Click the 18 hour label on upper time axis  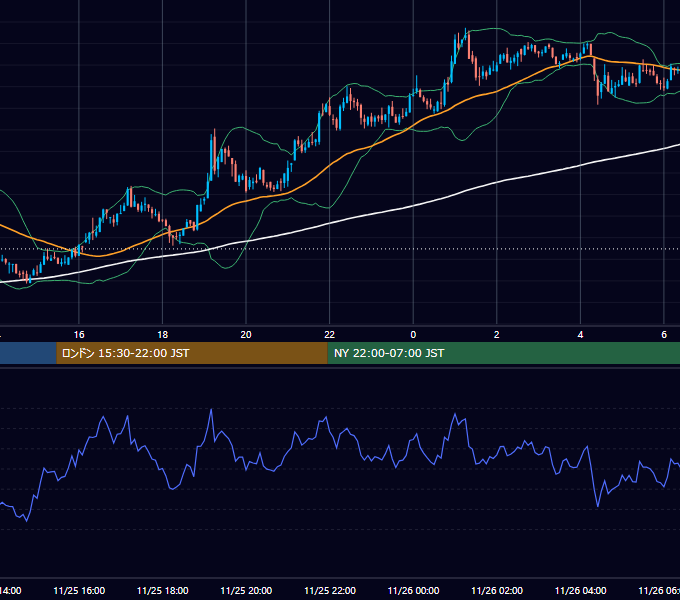(163, 335)
